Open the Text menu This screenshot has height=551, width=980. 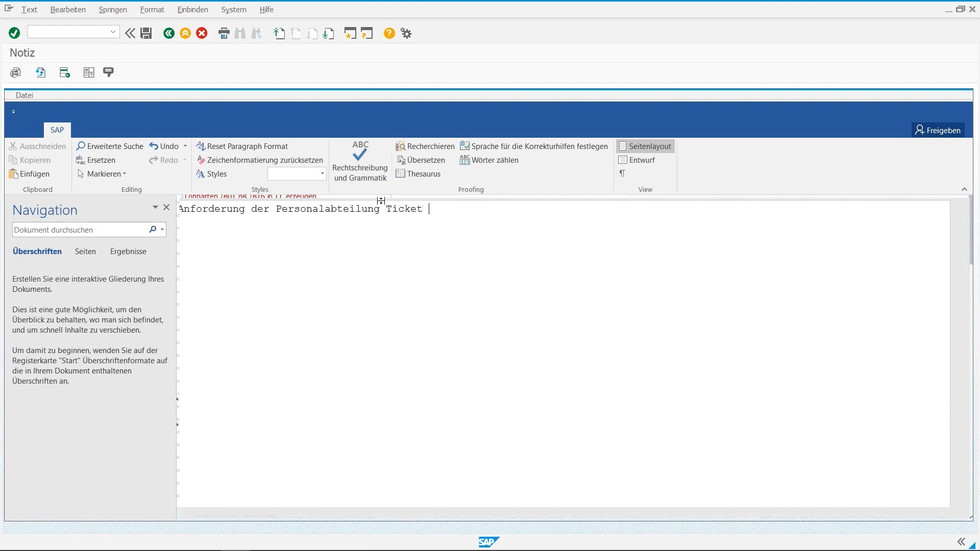coord(29,9)
